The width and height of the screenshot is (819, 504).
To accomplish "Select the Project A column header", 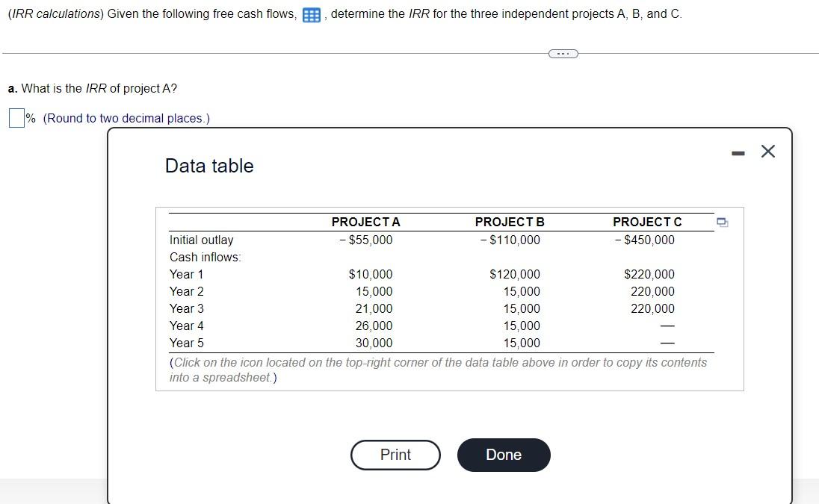I will (365, 222).
